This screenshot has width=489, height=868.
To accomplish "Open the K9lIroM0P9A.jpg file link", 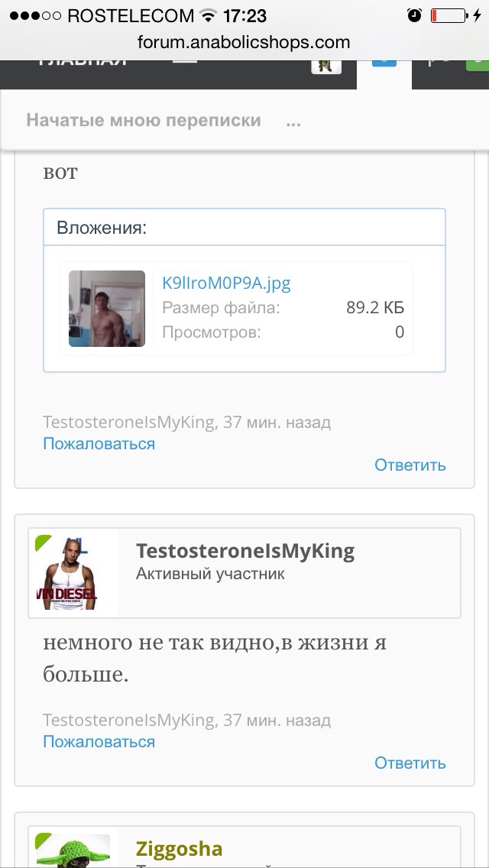I will (226, 283).
